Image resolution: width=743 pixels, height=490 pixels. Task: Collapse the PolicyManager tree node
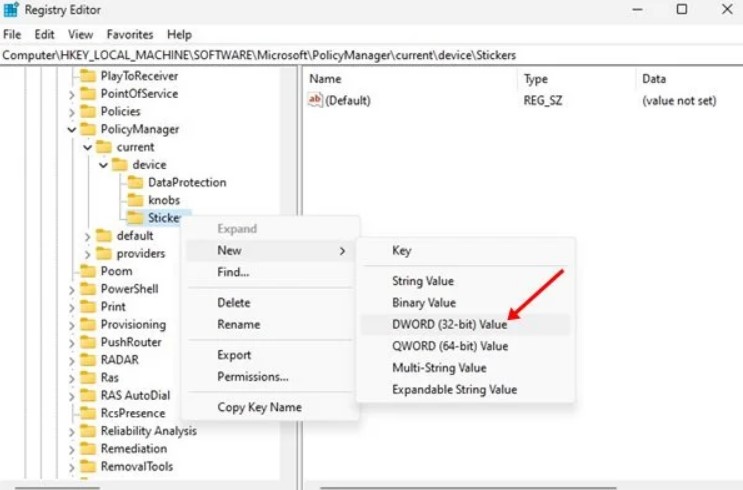pyautogui.click(x=72, y=129)
